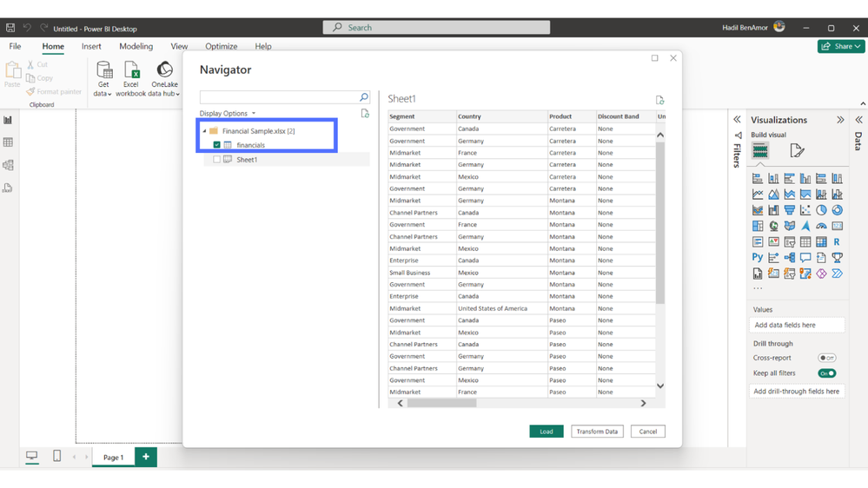
Task: Click the Load button
Action: (547, 432)
